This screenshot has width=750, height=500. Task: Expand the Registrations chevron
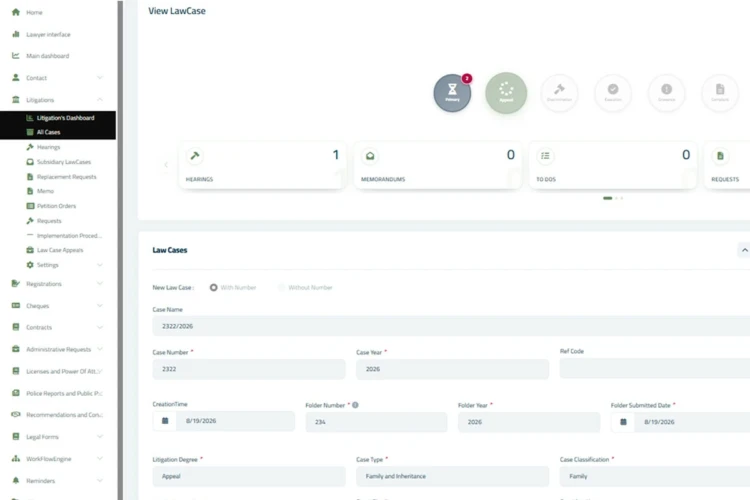(99, 283)
